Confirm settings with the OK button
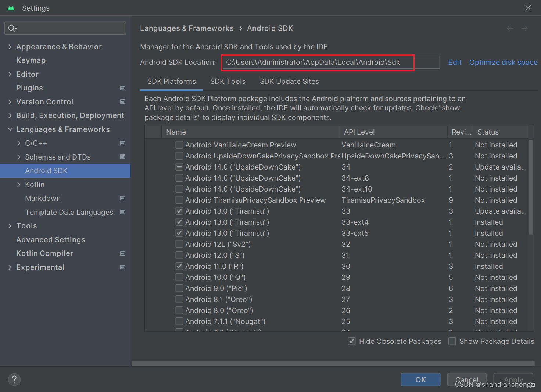 [x=420, y=379]
